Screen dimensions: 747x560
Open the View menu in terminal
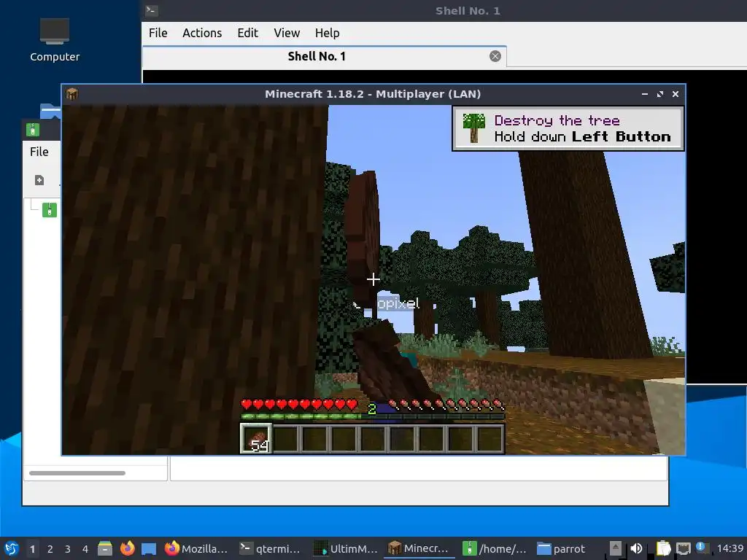pyautogui.click(x=287, y=33)
